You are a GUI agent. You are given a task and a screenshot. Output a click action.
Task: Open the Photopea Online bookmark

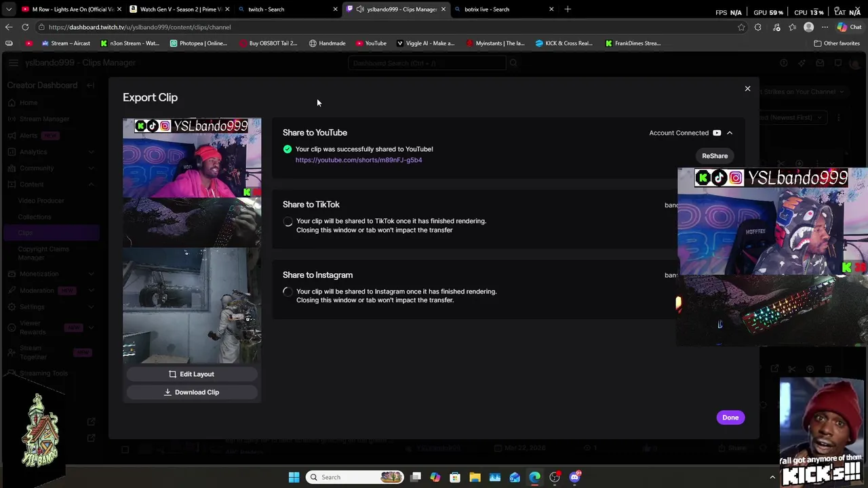tap(199, 43)
